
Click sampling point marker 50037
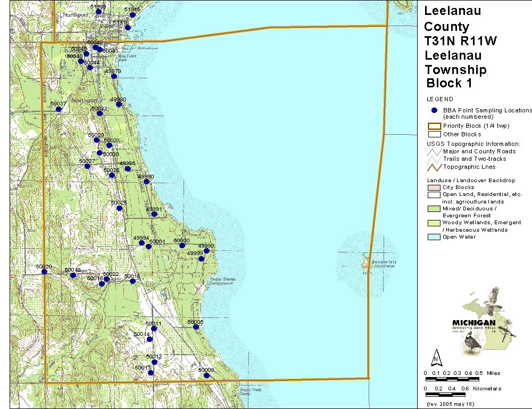pyautogui.click(x=59, y=110)
